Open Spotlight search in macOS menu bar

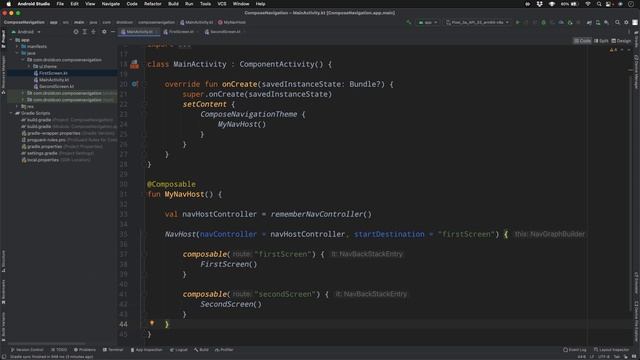(x=599, y=4)
